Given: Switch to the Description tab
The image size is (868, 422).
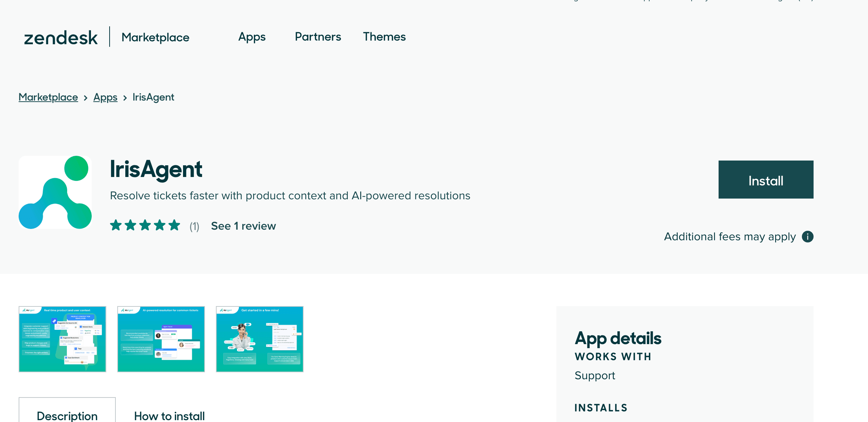Looking at the screenshot, I should coord(67,416).
